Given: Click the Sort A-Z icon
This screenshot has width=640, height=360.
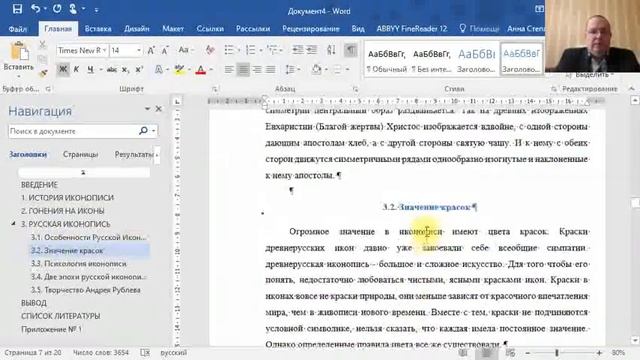Looking at the screenshot, I should click(331, 50).
